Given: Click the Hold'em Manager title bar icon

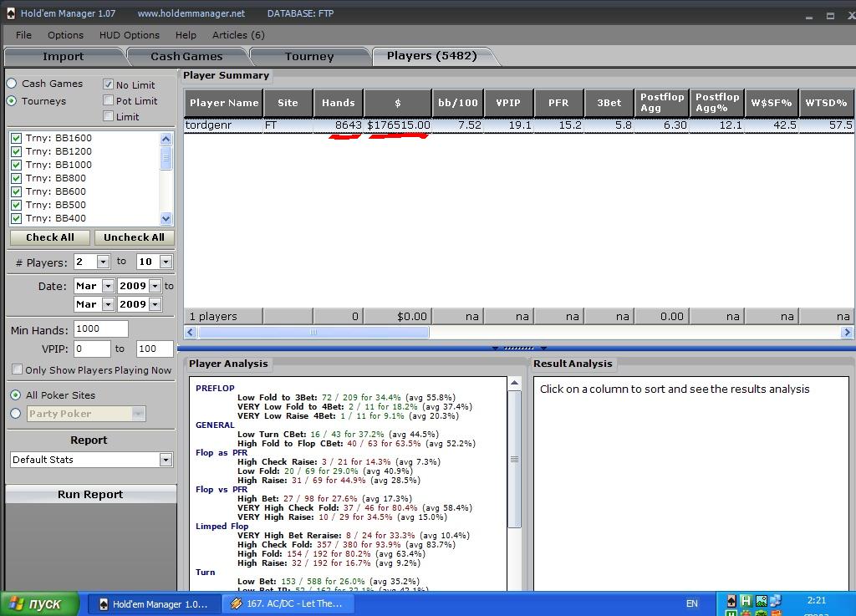Looking at the screenshot, I should coord(9,13).
